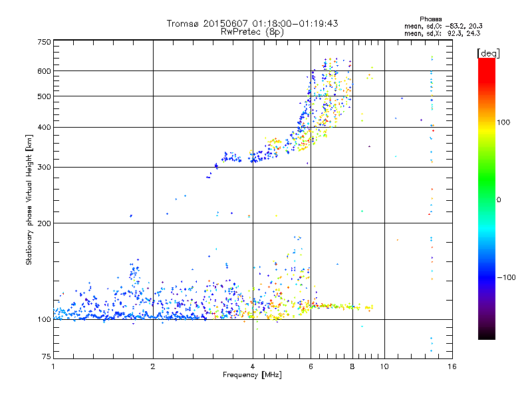
Task: Click the y-axis title "Stationary phase Virtual Height [km]"
Action: click(29, 200)
